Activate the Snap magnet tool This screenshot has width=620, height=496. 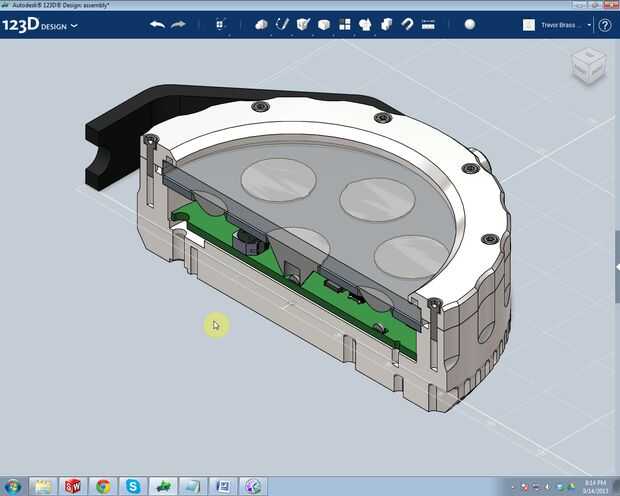pyautogui.click(x=407, y=25)
